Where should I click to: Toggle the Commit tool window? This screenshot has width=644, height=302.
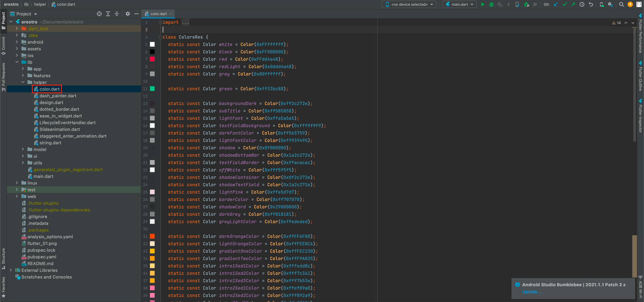4,45
